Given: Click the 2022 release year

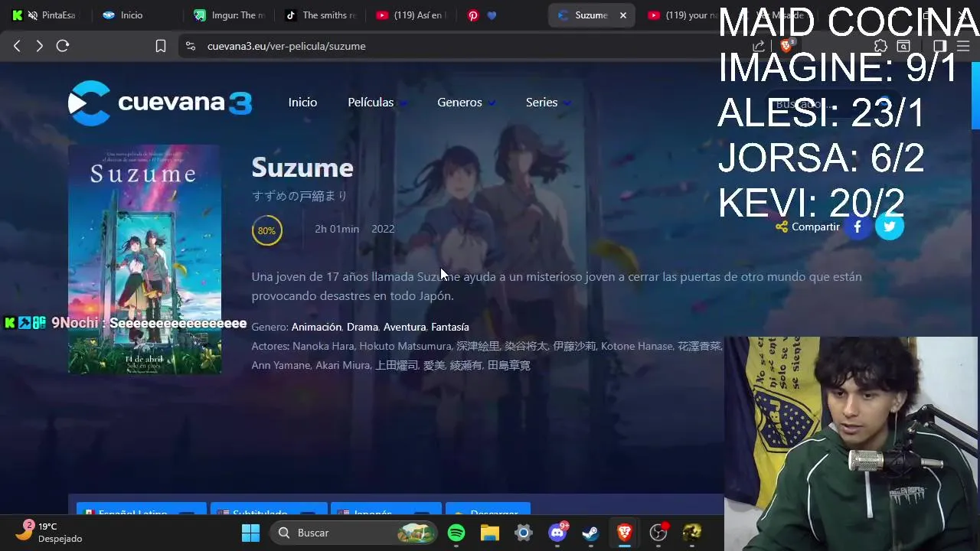Looking at the screenshot, I should point(383,229).
